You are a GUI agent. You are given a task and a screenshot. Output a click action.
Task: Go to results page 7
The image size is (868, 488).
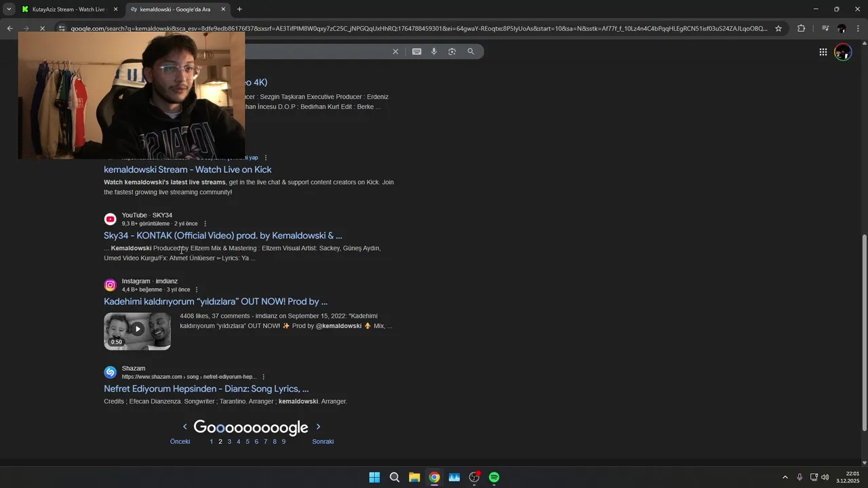click(x=265, y=442)
